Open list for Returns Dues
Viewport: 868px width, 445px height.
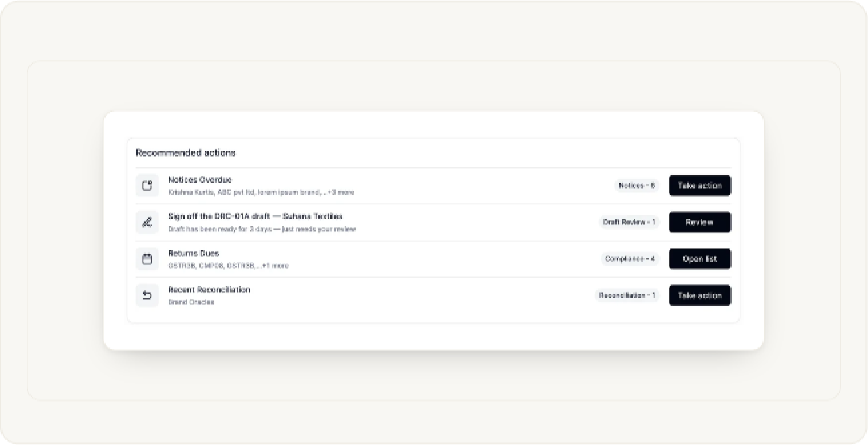[699, 259]
